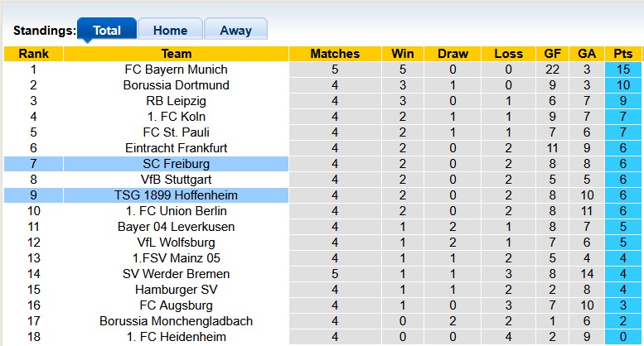Click the Pts column header
The height and width of the screenshot is (346, 644).
click(622, 54)
